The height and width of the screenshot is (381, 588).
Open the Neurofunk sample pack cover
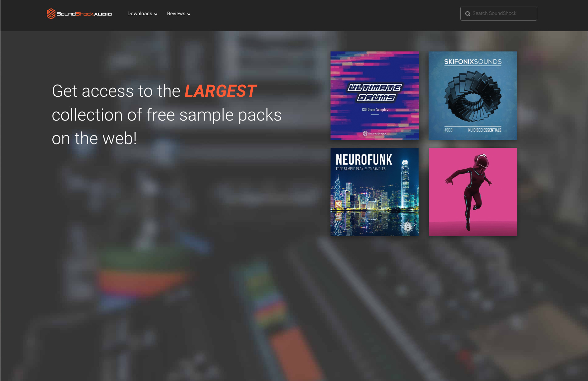pyautogui.click(x=374, y=192)
